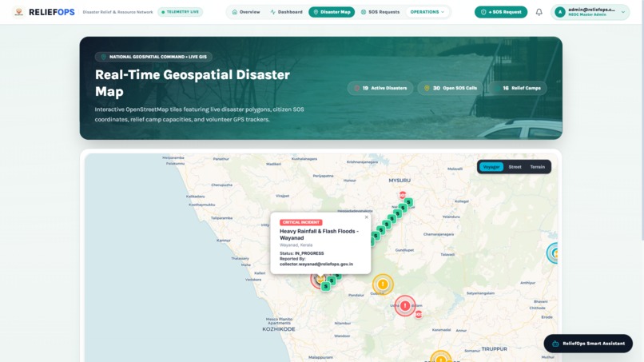Image resolution: width=644 pixels, height=362 pixels.
Task: Click the page vertical scrollbar
Action: (642, 121)
